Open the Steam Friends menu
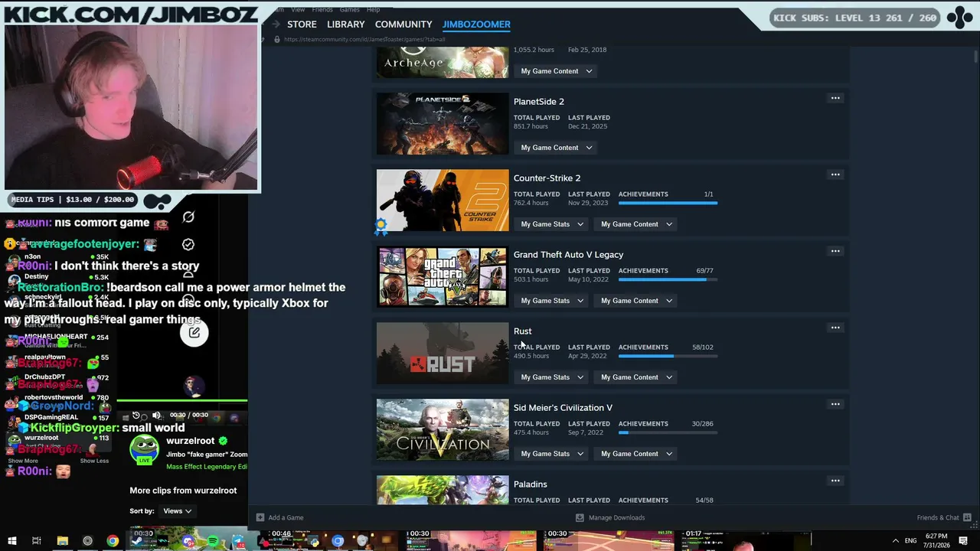The height and width of the screenshot is (551, 980). (x=322, y=9)
